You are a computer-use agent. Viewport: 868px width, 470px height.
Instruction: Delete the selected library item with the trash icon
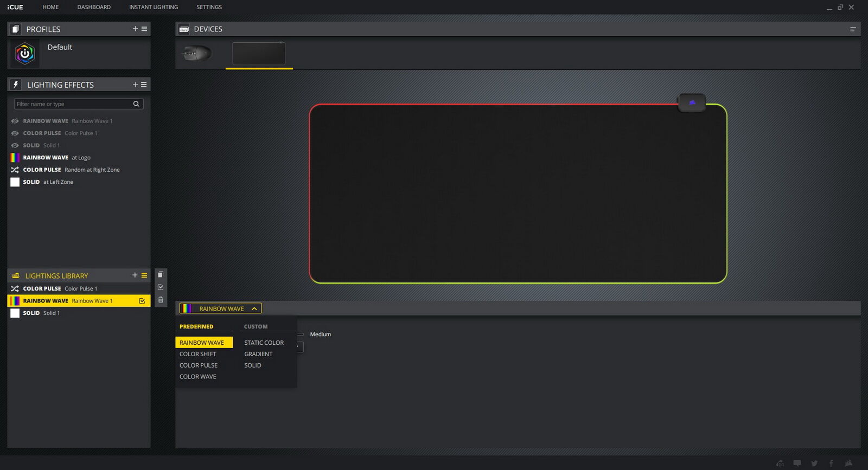pyautogui.click(x=161, y=300)
